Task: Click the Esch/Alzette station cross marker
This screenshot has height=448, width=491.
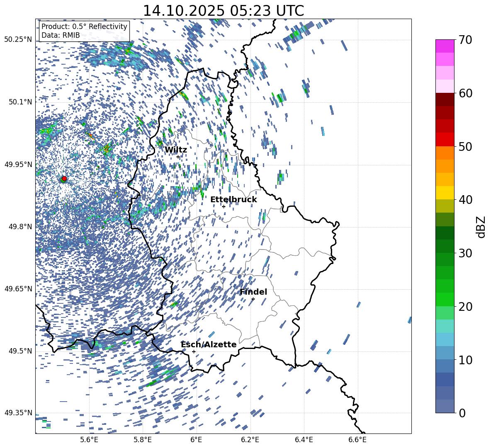Action: pyautogui.click(x=194, y=351)
